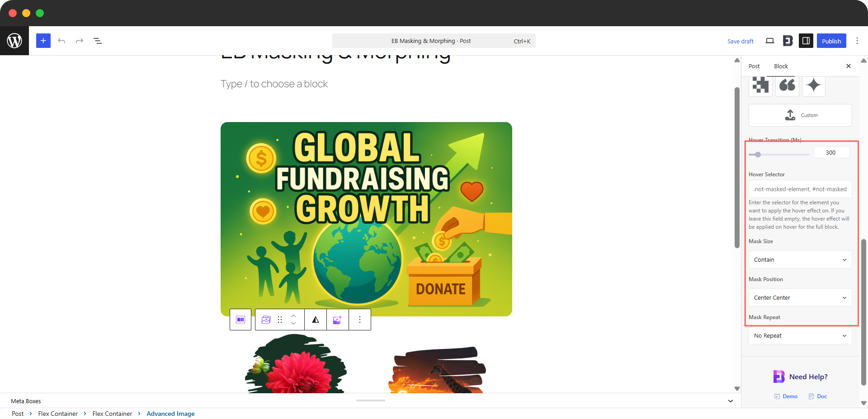Image resolution: width=868 pixels, height=419 pixels.
Task: Grab the block drag handle
Action: [x=280, y=320]
